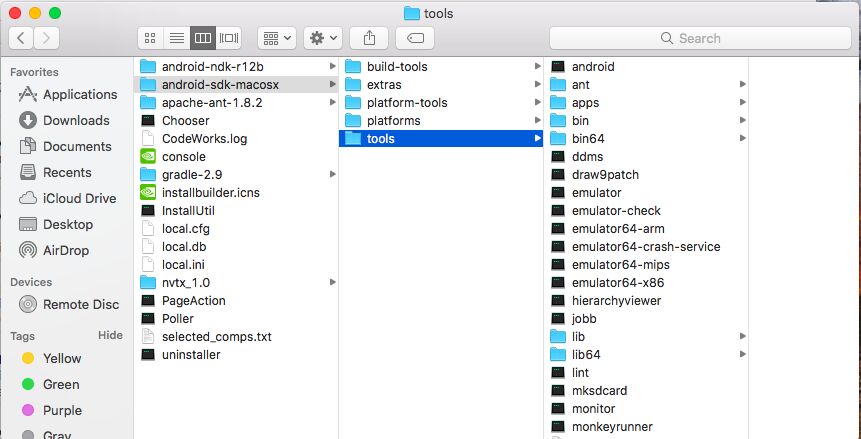
Task: Select the installbuilder.icns file icon
Action: 148,192
